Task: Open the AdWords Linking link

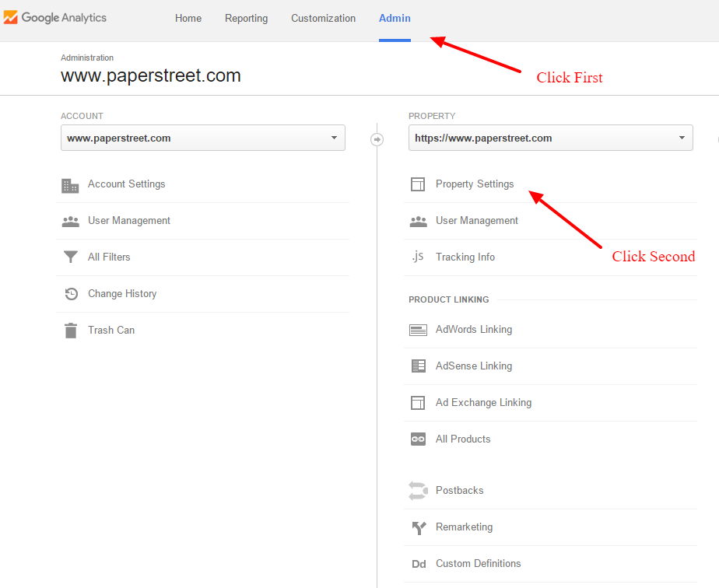Action: 474,330
